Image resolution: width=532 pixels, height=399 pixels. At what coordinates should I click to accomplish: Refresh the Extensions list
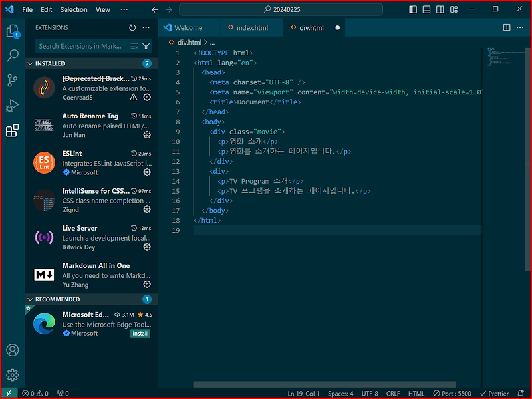(x=132, y=28)
